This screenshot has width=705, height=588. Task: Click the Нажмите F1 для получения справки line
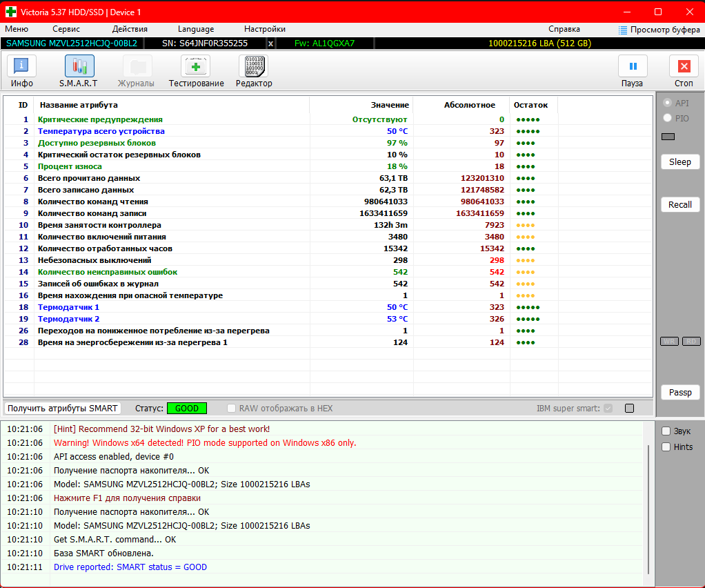click(x=127, y=498)
